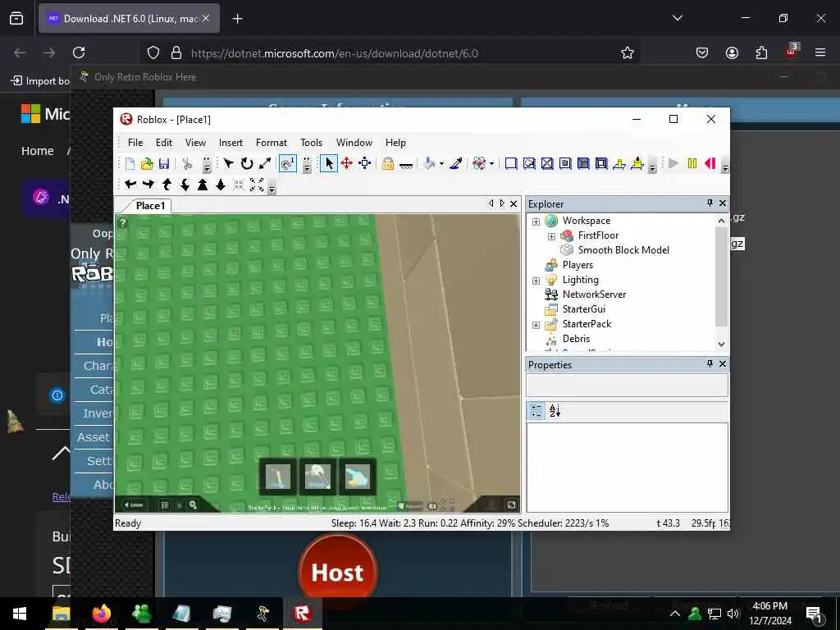
Task: Select StarterGui in the Explorer tree
Action: 584,309
